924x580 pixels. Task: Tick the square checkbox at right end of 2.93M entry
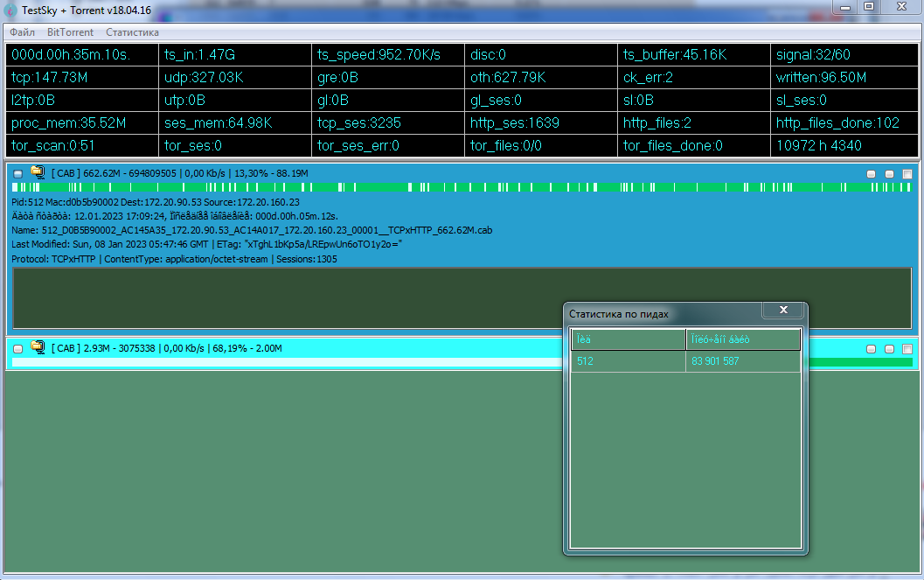pos(907,349)
